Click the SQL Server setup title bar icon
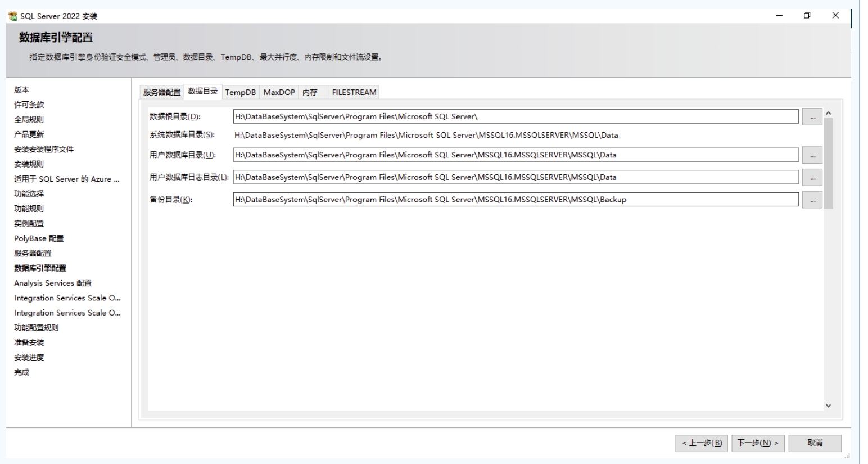Screen dimensions: 868x464 tap(12, 16)
